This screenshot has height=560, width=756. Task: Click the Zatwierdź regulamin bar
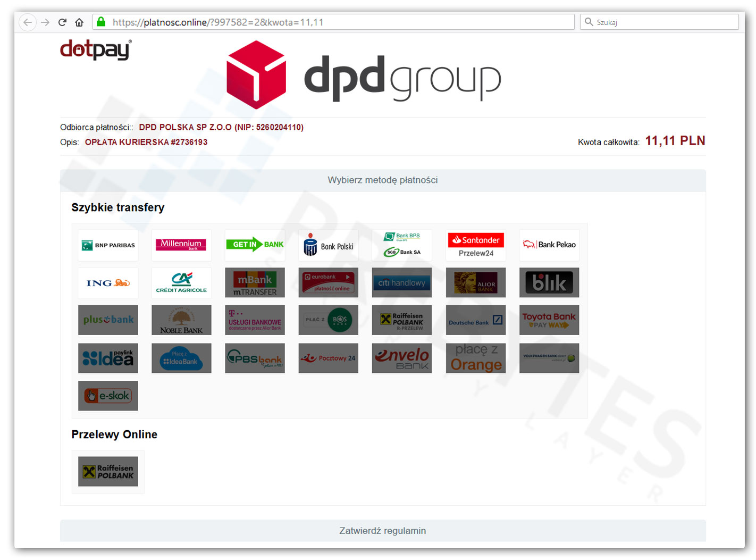tap(383, 531)
